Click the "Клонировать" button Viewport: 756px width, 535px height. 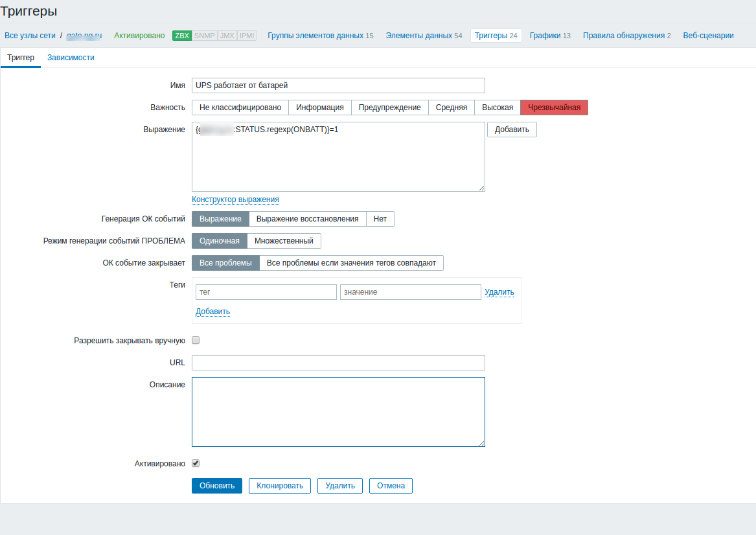click(x=279, y=485)
